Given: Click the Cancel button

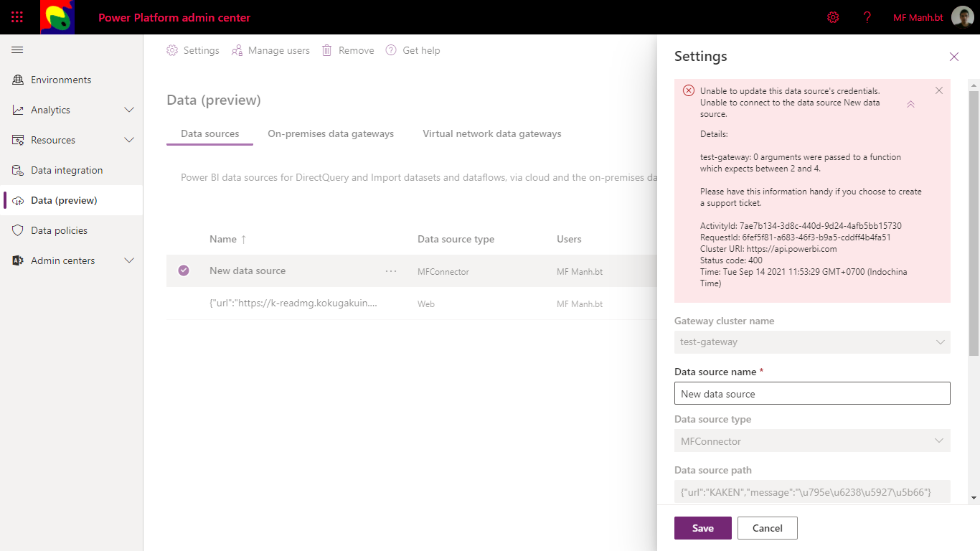Looking at the screenshot, I should tap(768, 528).
